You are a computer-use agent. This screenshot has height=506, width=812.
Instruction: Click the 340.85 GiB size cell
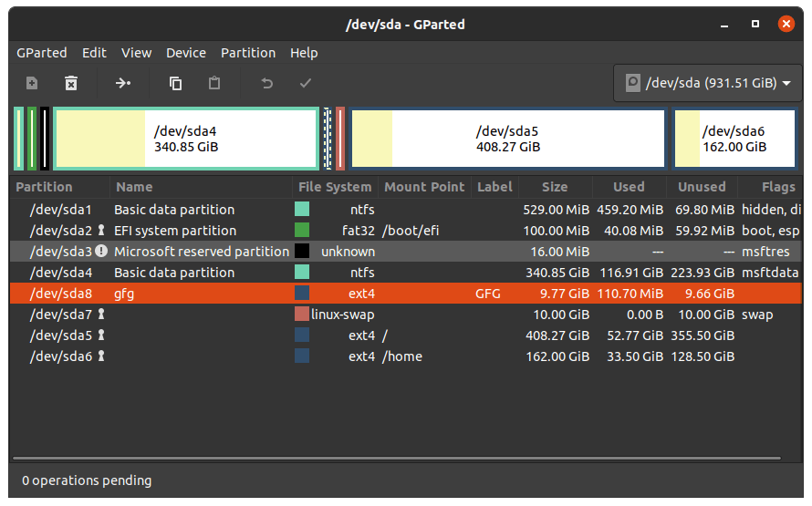[x=557, y=272]
